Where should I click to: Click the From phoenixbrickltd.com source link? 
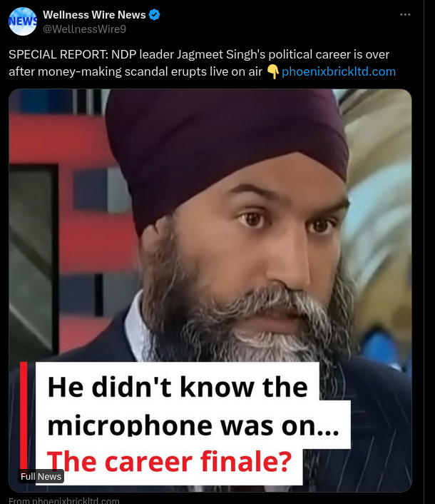coord(64,500)
